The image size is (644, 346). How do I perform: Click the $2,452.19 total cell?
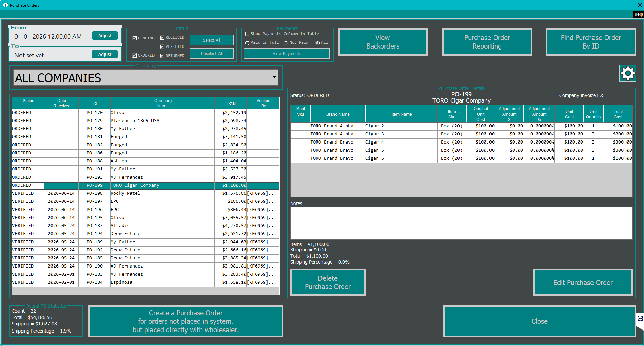[x=231, y=113]
